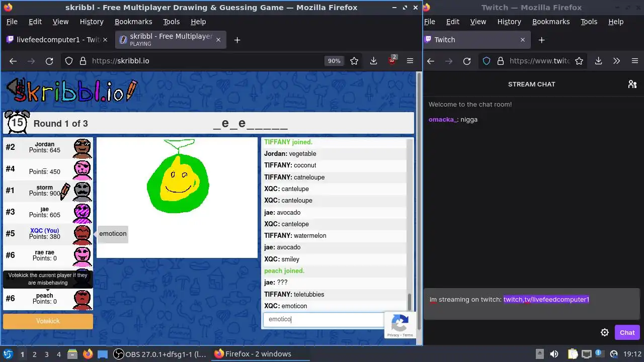Open the 90% zoom level indicator
644x362 pixels.
tap(334, 61)
